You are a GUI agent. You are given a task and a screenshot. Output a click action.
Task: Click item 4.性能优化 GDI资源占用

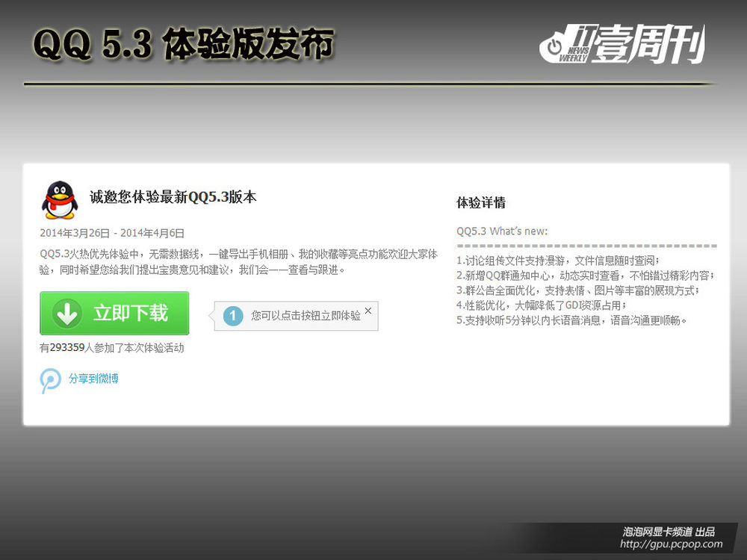pos(541,305)
